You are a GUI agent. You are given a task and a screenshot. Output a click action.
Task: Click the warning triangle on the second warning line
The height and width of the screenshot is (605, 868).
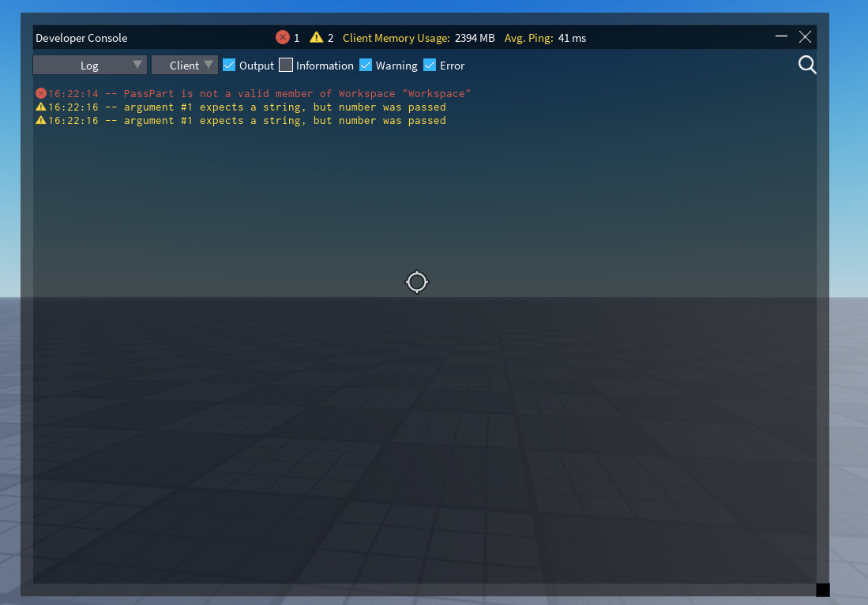[40, 120]
